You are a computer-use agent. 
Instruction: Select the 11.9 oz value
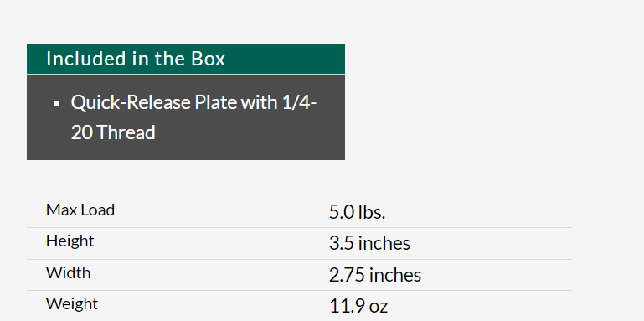(358, 306)
